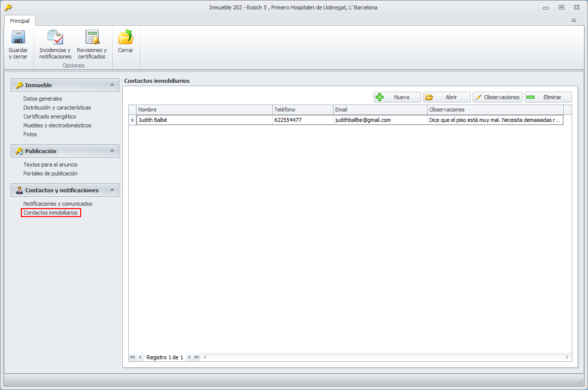
Task: Click the Publicación header icon
Action: pos(19,151)
